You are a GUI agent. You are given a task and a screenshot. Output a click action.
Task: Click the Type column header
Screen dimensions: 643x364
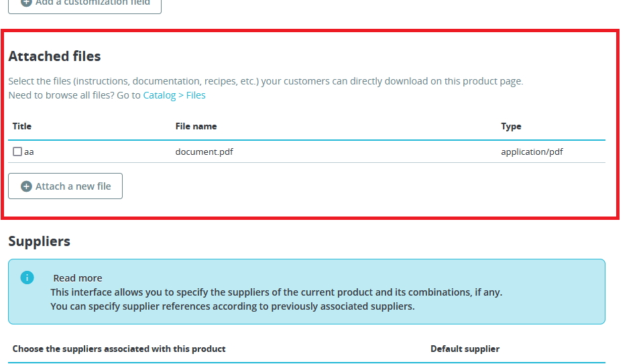click(511, 126)
